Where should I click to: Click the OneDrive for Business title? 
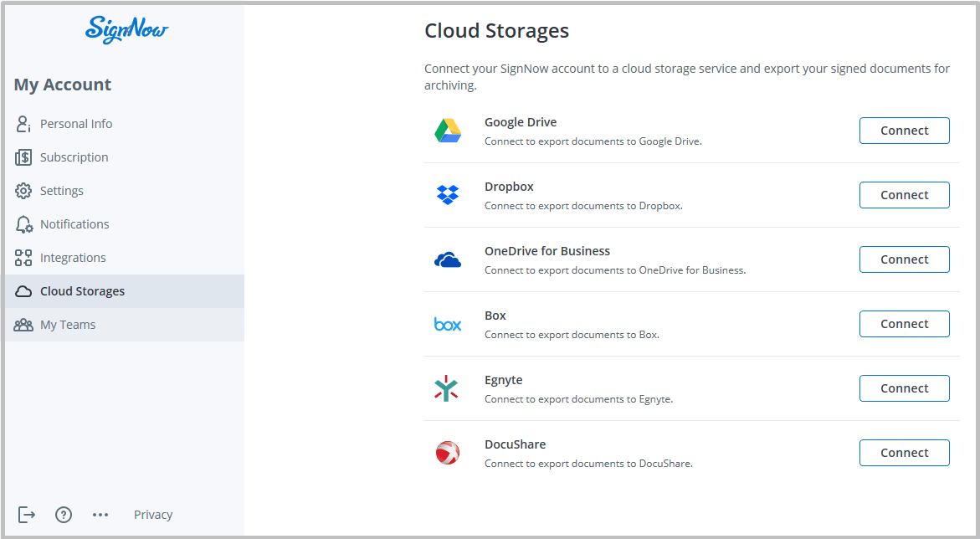[547, 251]
